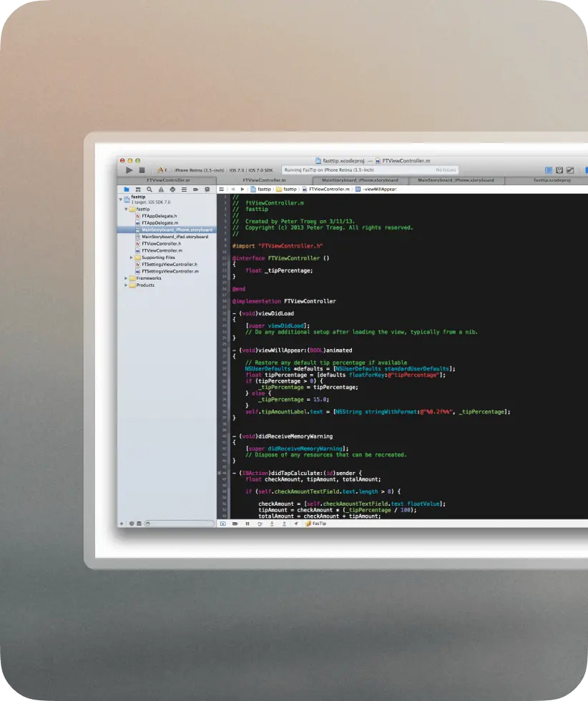Screen dimensions: 588x701
Task: Toggle the Version editor button
Action: (x=570, y=170)
